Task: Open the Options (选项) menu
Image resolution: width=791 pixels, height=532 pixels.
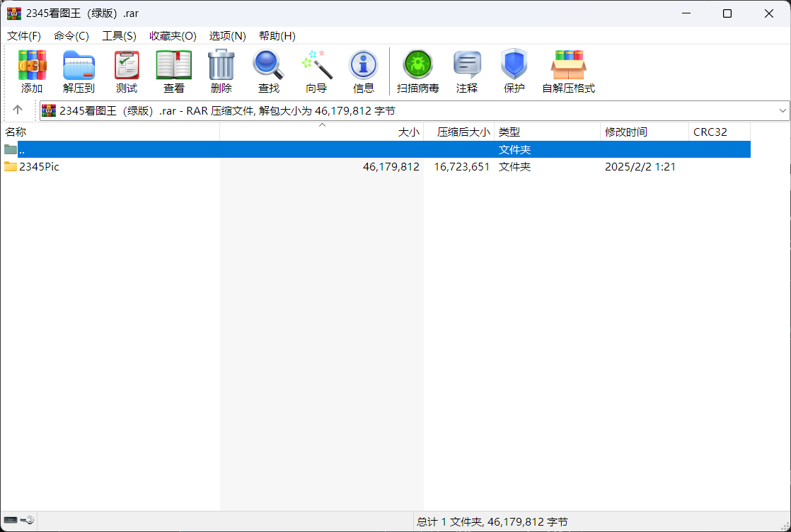Action: (227, 36)
